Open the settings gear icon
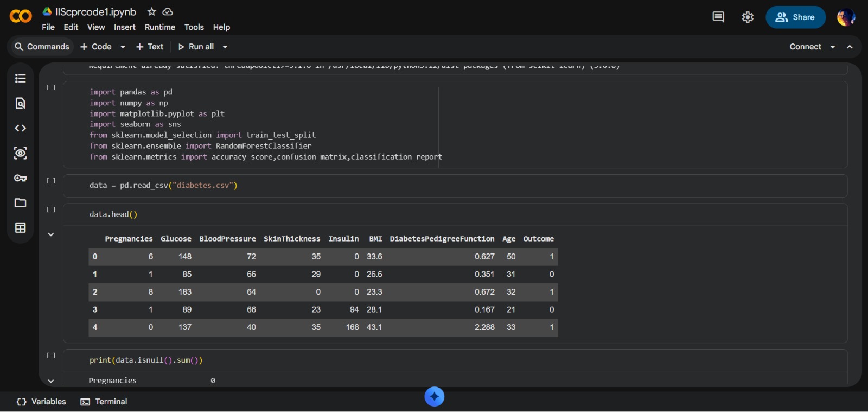 tap(748, 17)
